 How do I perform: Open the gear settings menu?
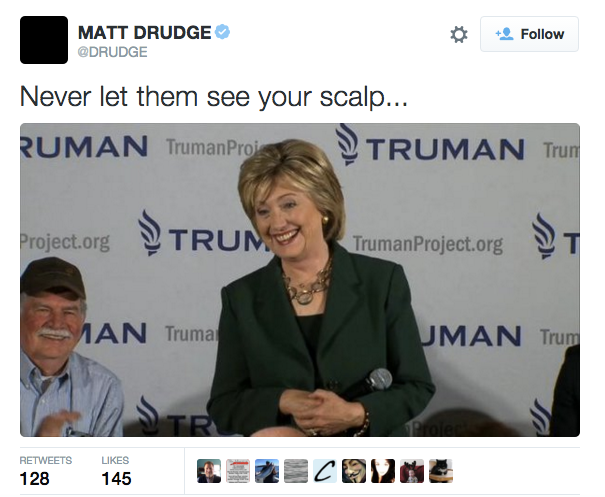pyautogui.click(x=459, y=35)
